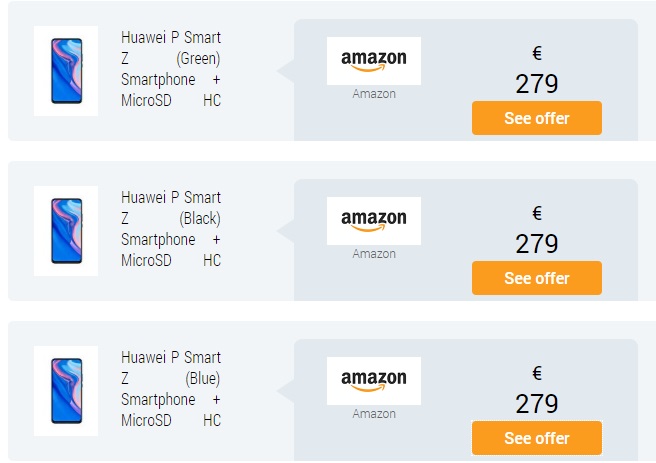Open the Huawei P Smart Z (Black) phone image
Screen dimensions: 656x463
66,231
